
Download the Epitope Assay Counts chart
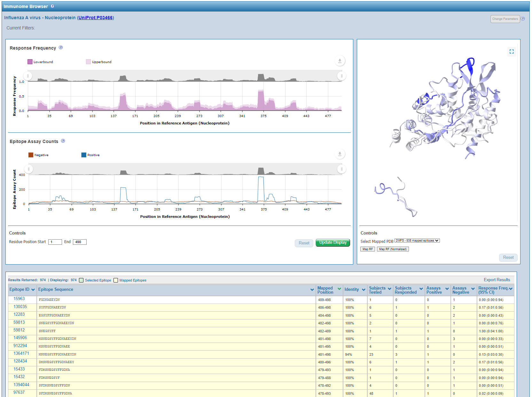tap(340, 154)
